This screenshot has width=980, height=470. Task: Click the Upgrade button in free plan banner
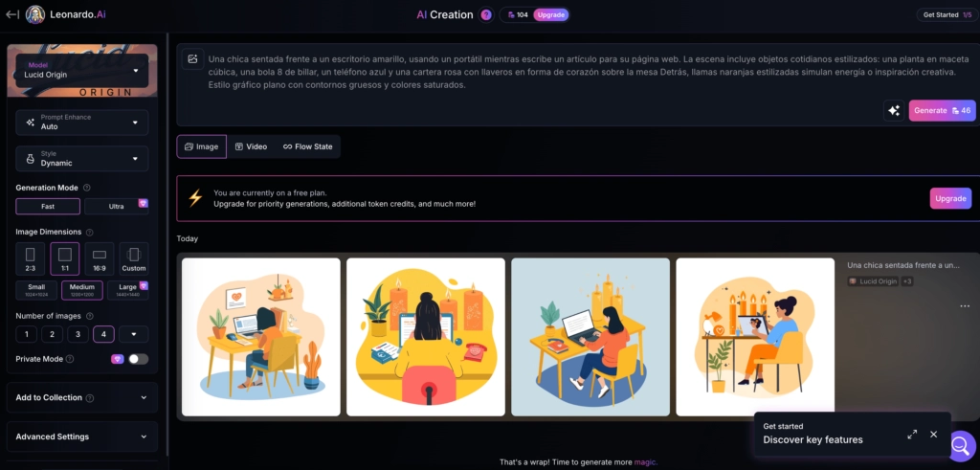[949, 198]
